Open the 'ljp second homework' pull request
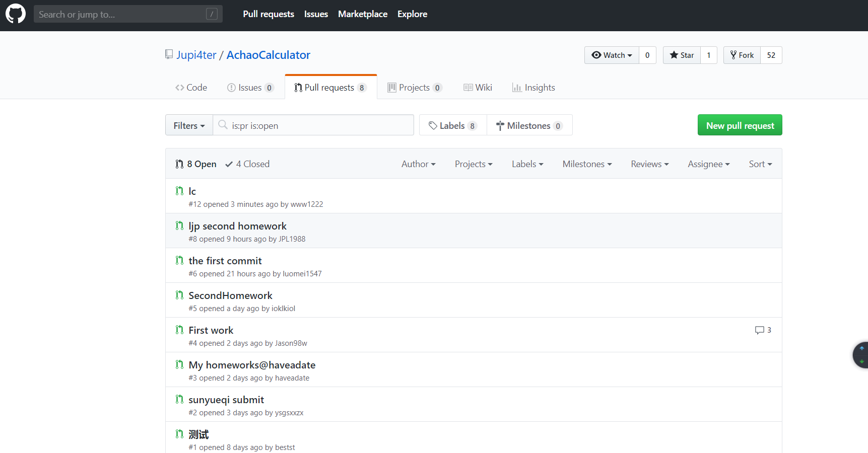 coord(237,226)
